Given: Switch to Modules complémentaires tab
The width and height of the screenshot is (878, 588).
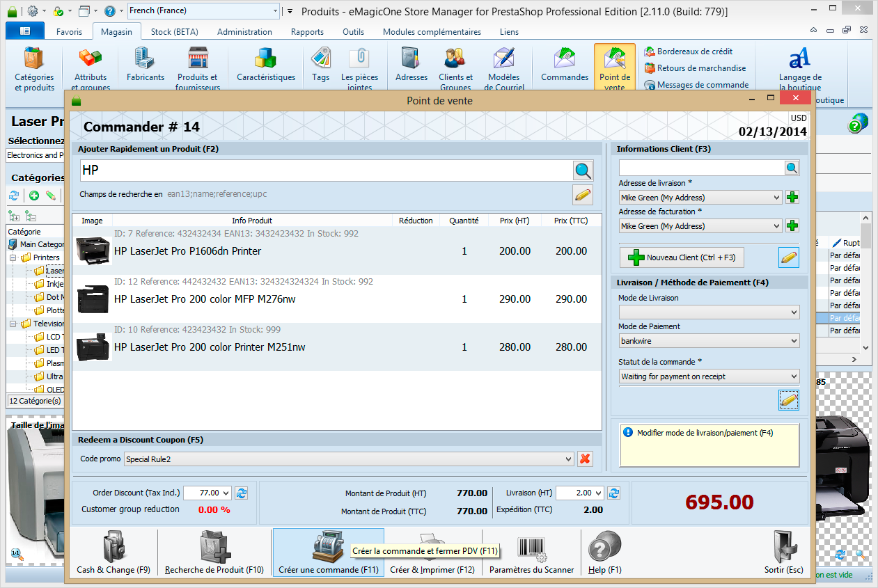Looking at the screenshot, I should coord(432,31).
